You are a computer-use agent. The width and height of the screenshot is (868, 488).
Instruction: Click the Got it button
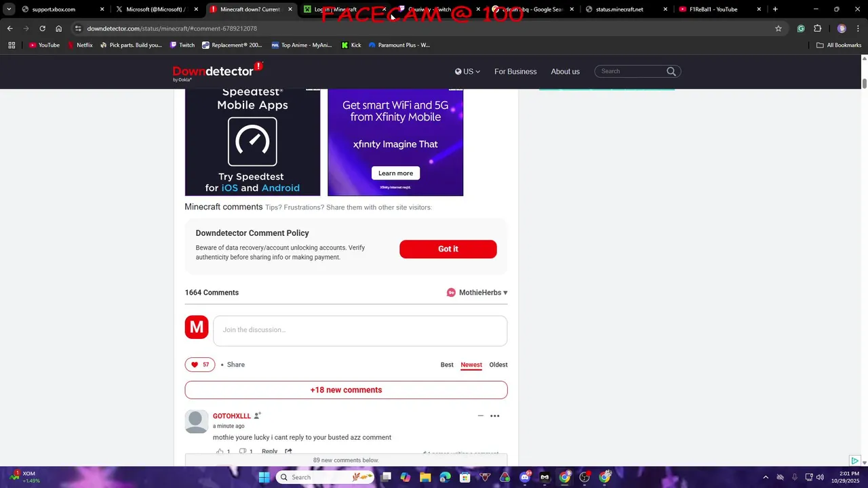pos(448,249)
